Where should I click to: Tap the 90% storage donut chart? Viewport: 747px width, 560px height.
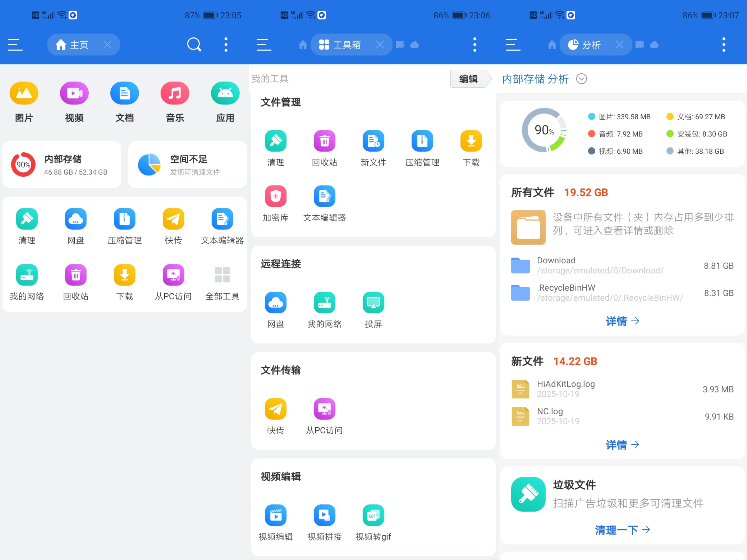point(544,130)
